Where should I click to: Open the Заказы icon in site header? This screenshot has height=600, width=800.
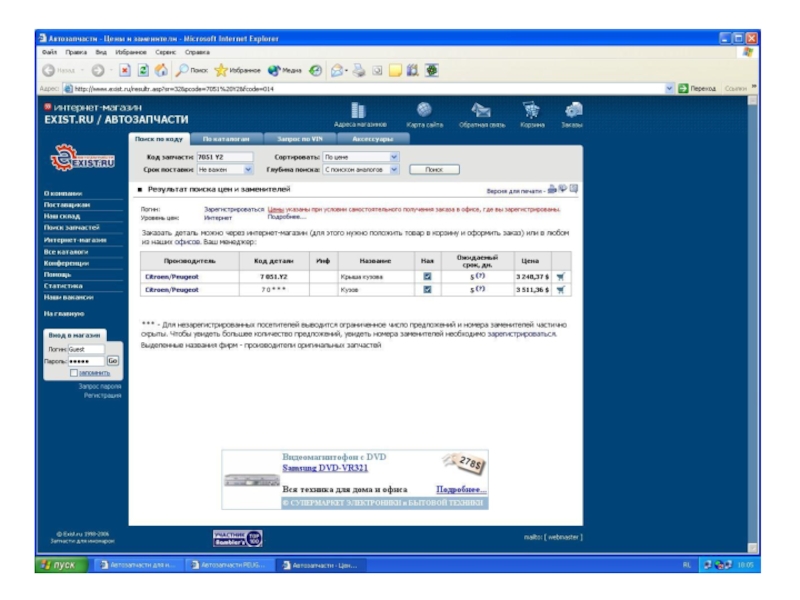[573, 110]
